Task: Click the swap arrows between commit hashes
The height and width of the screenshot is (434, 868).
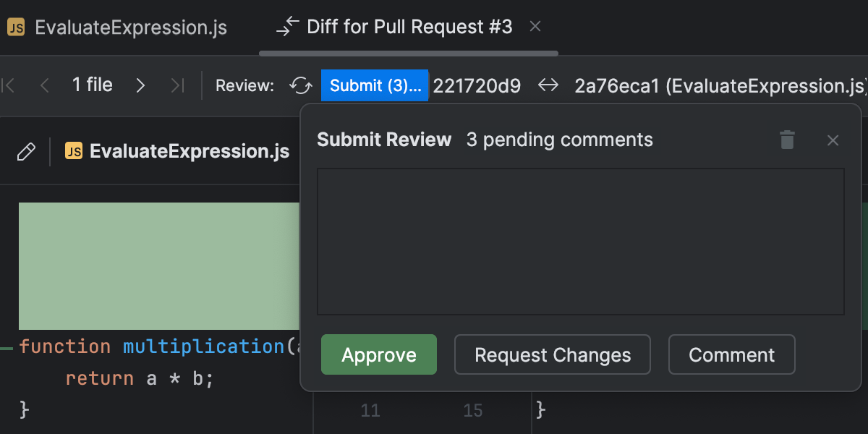Action: 548,85
